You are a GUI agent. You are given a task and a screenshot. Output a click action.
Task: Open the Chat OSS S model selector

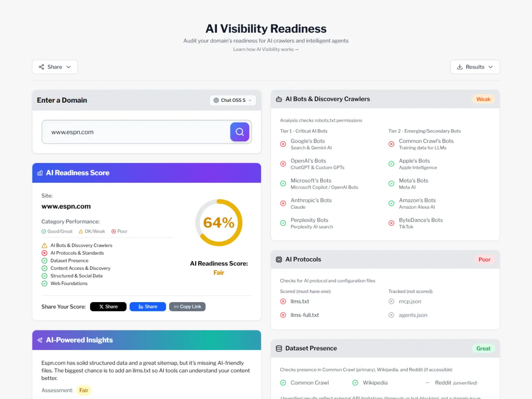[233, 100]
